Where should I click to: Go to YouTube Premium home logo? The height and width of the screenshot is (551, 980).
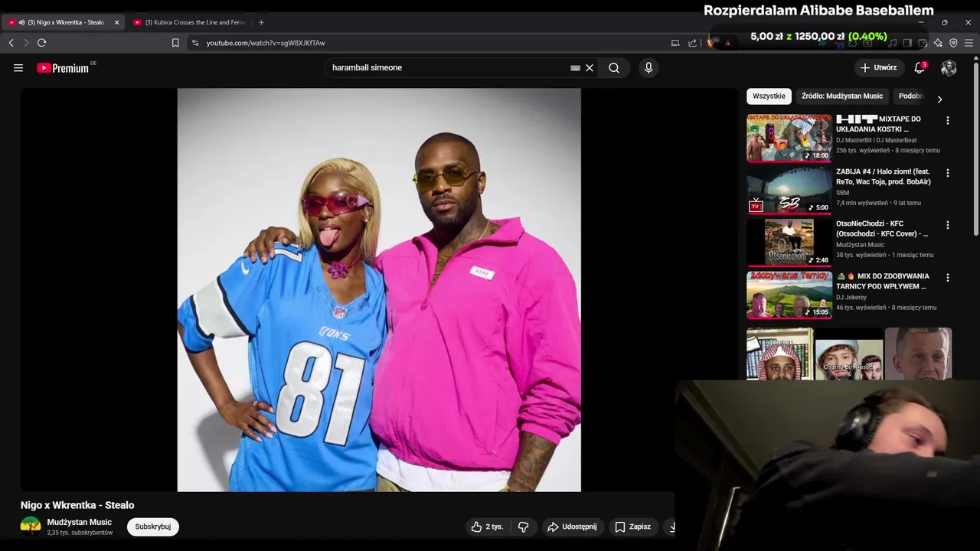[63, 67]
